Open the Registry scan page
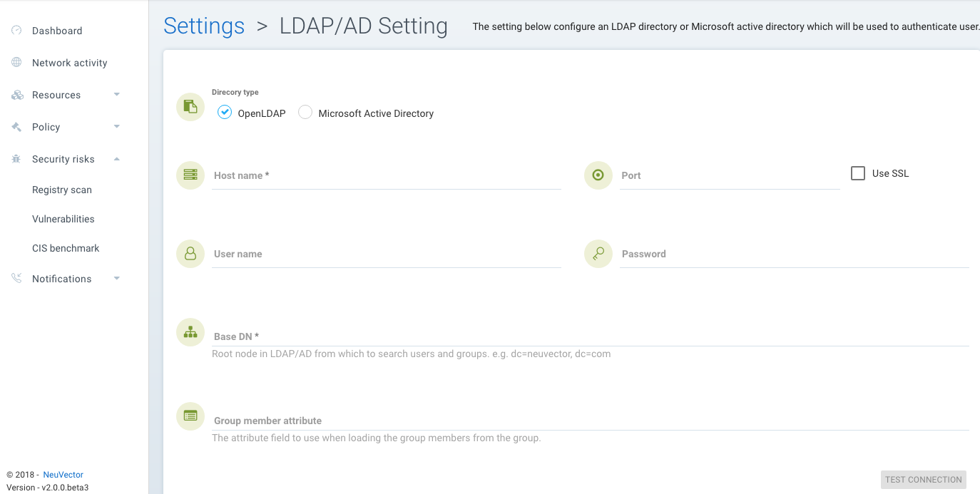Image resolution: width=980 pixels, height=494 pixels. (x=61, y=189)
